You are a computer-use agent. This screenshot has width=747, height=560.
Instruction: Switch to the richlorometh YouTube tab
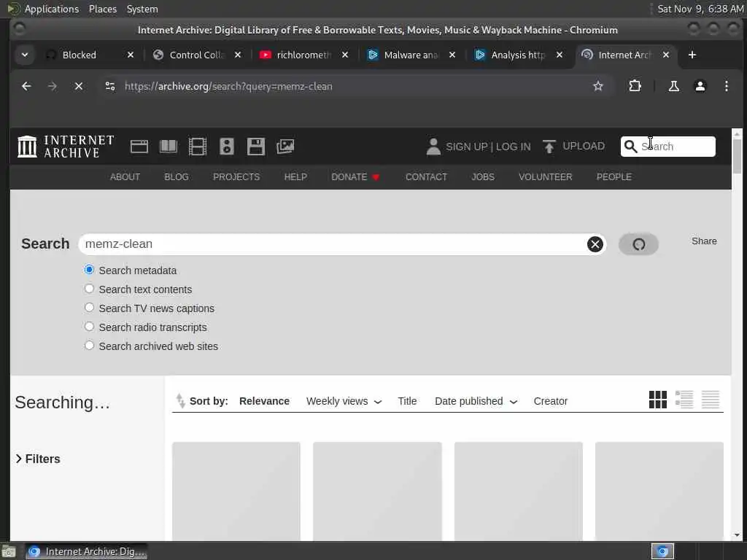pyautogui.click(x=303, y=55)
